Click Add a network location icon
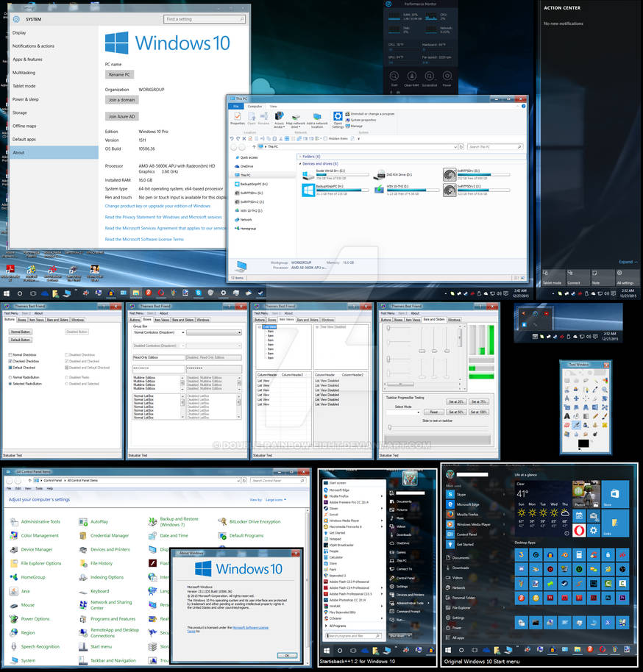This screenshot has width=643, height=672. [x=317, y=121]
